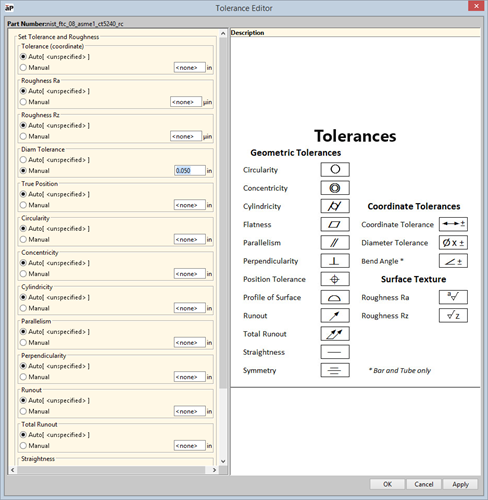Click the True Position value field

(x=190, y=205)
